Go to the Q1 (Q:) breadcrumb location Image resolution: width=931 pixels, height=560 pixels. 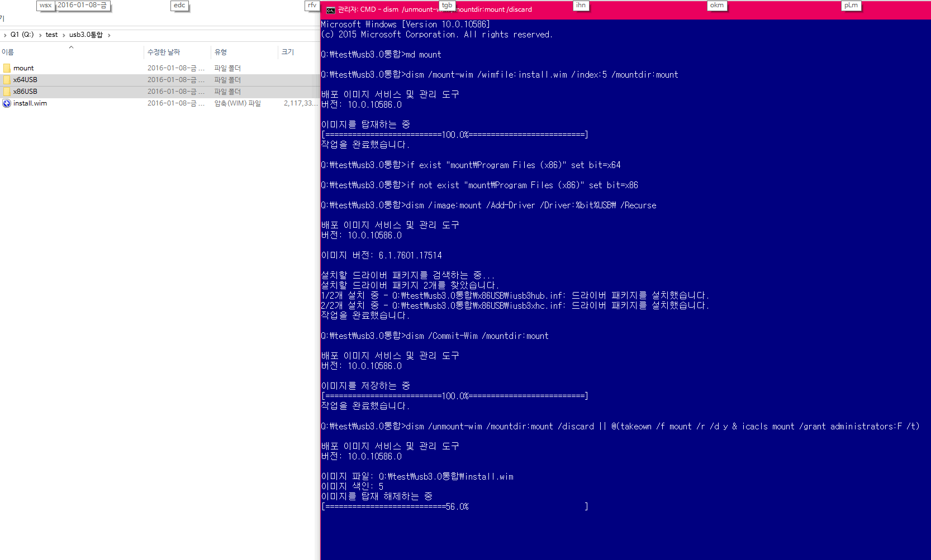22,35
